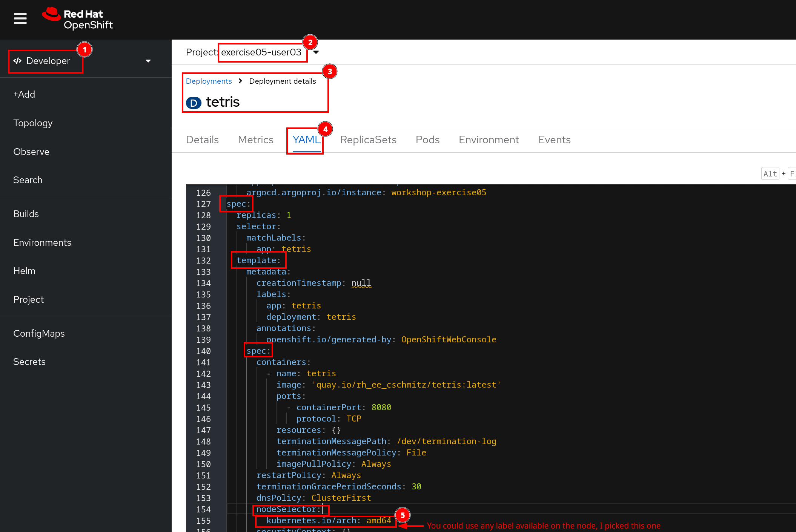This screenshot has width=796, height=532.
Task: Click 'kubernetes.io/arch: amd64' line
Action: pos(329,520)
